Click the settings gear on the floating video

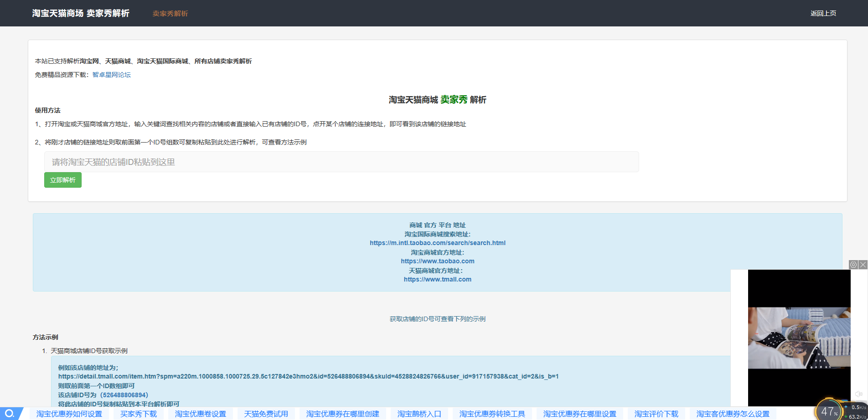click(853, 265)
